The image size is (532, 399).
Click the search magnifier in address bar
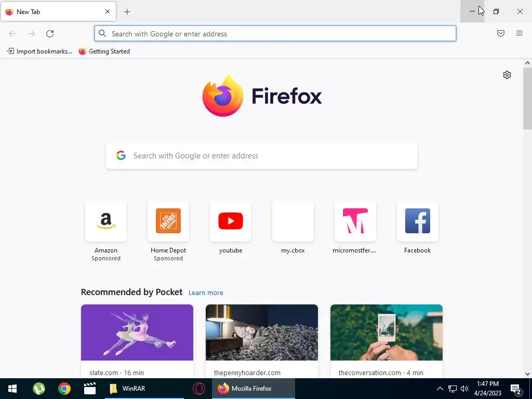102,33
